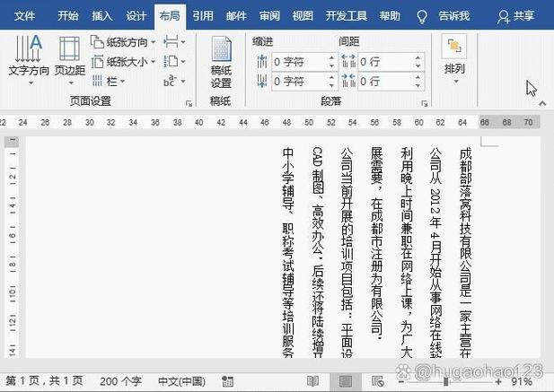Click the 91% zoom level
This screenshot has width=554, height=392.
522,381
